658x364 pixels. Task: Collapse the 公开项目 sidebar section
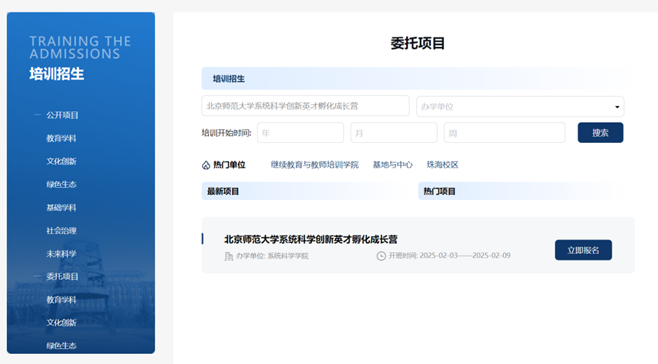[x=37, y=115]
